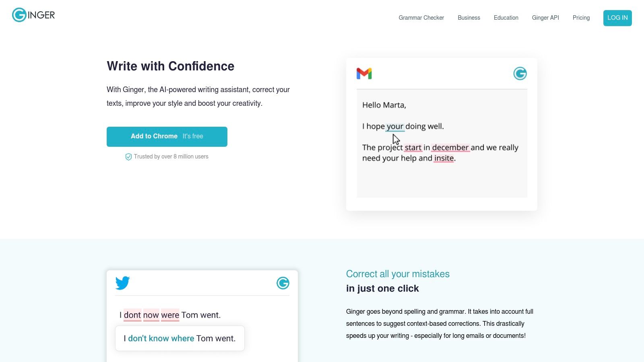Click the shield icon beside Trusted users
Viewport: 644px width, 362px height.
point(128,157)
